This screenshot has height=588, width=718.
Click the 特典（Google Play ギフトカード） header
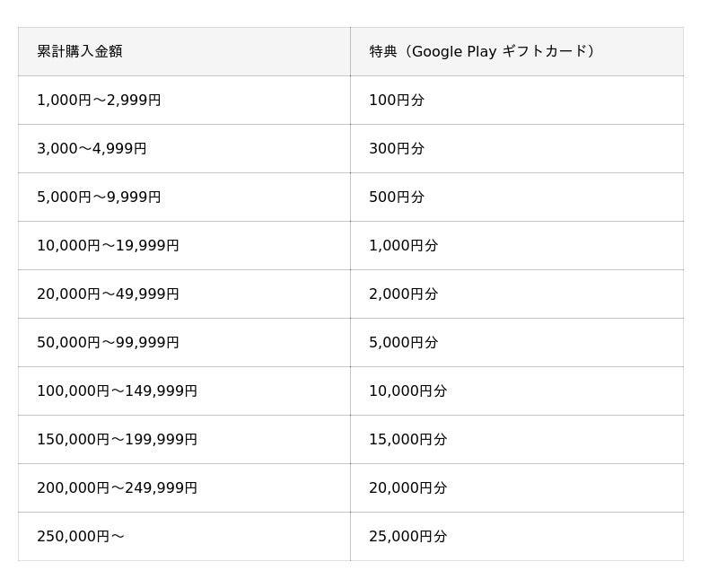click(484, 52)
